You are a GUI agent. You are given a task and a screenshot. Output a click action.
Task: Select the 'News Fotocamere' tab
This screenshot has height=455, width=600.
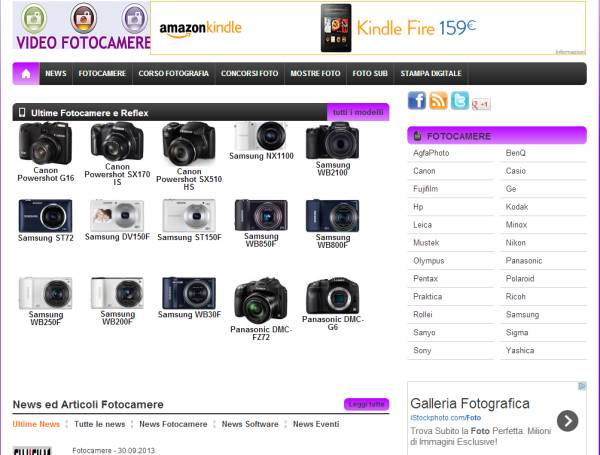pyautogui.click(x=173, y=424)
